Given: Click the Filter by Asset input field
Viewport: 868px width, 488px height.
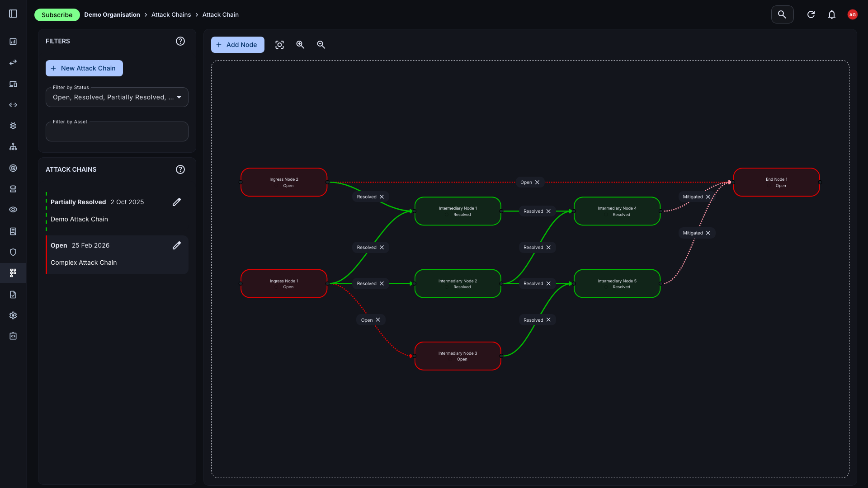Looking at the screenshot, I should point(117,131).
